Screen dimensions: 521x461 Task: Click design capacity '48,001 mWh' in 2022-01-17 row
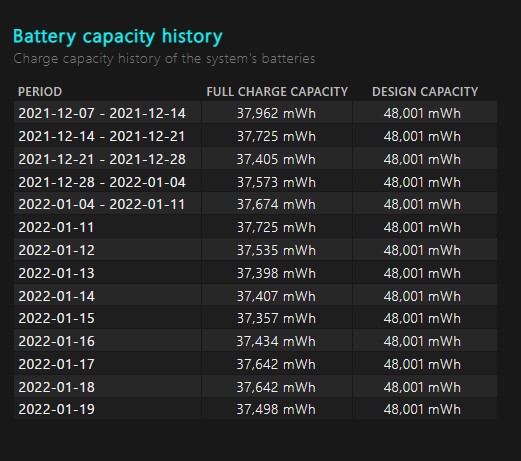coord(422,364)
